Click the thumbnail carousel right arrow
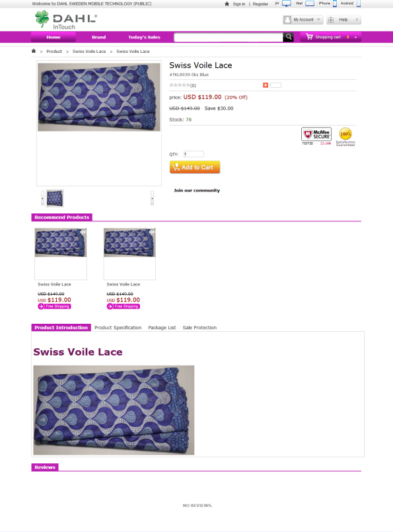 pos(153,198)
